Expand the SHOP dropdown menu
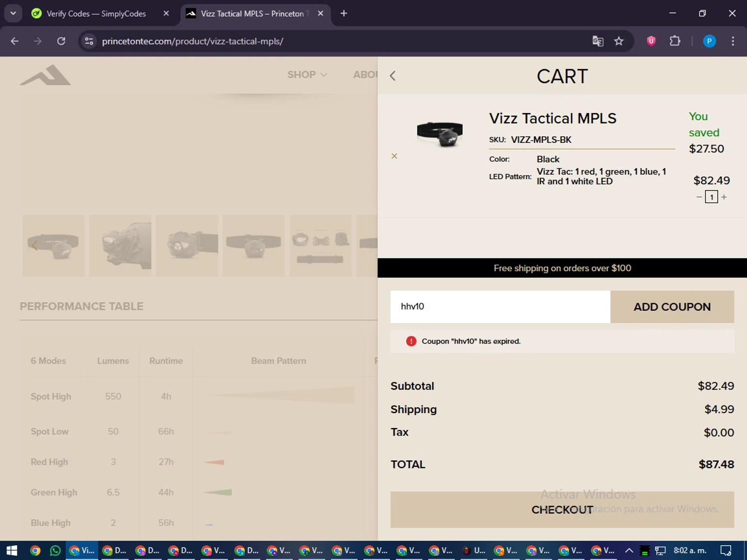Screen dimensions: 747x560 click(x=307, y=75)
